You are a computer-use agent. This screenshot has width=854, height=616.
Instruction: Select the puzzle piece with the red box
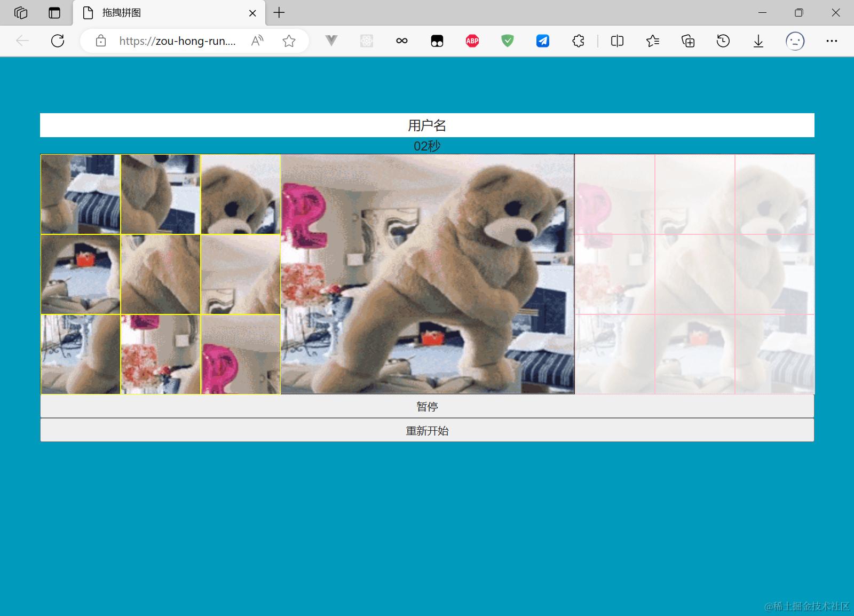(x=81, y=274)
